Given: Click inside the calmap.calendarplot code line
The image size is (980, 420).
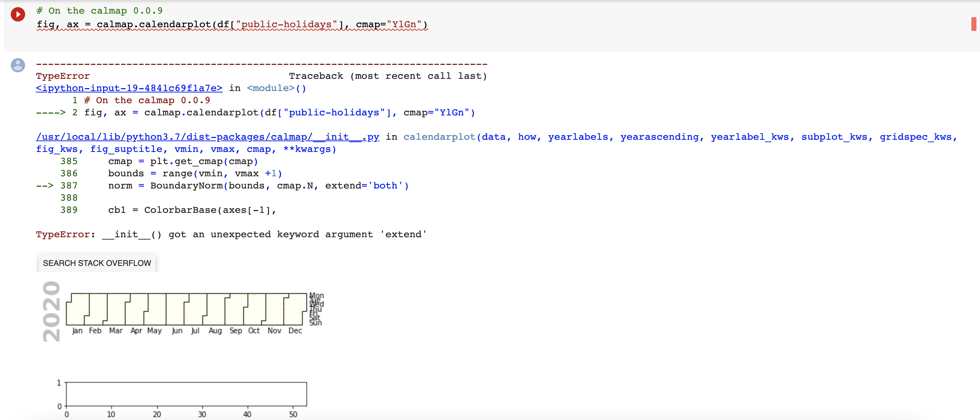Looking at the screenshot, I should pos(232,24).
